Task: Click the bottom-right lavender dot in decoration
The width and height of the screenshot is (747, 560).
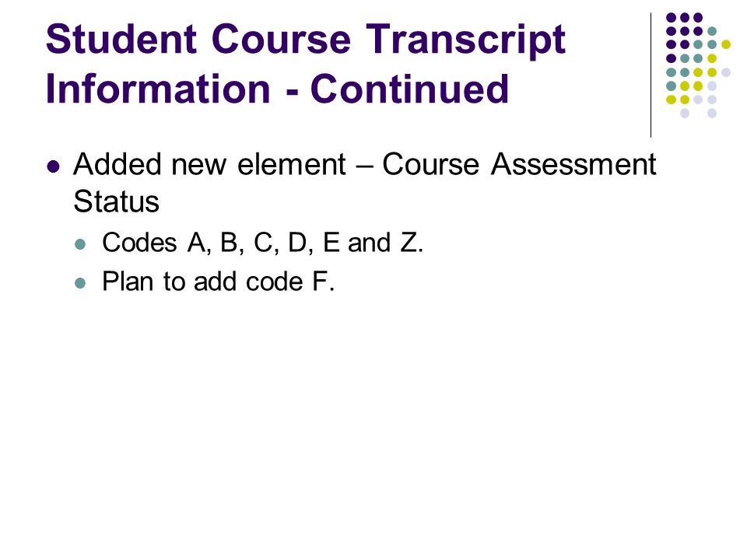Action: pos(712,114)
